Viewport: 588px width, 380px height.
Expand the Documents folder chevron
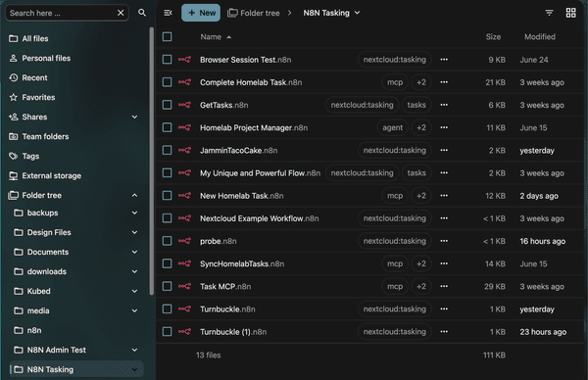[x=134, y=252]
